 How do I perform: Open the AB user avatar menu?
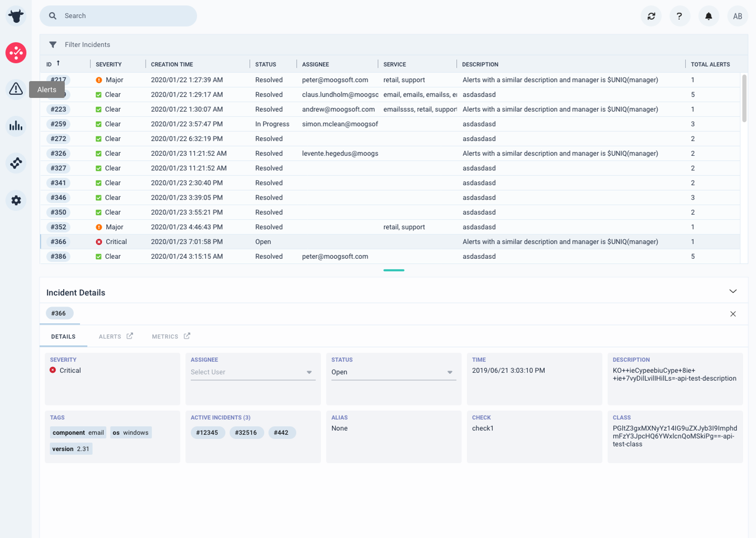tap(737, 16)
